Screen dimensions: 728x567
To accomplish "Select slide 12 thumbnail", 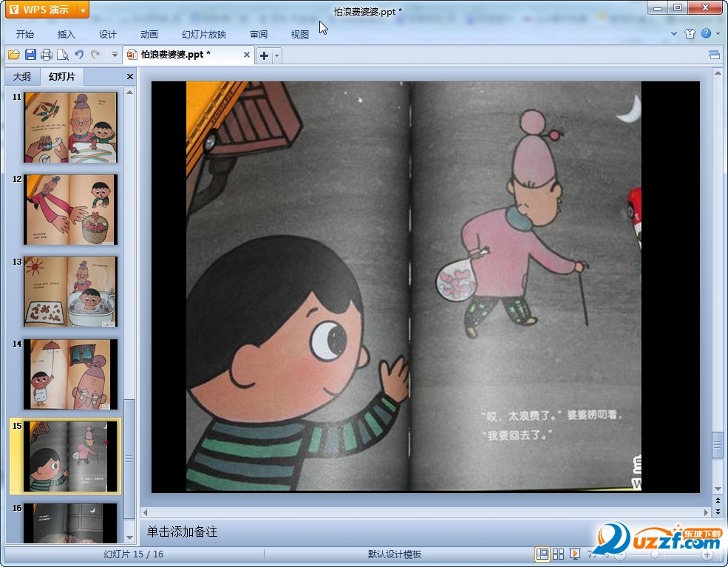I will tap(70, 209).
